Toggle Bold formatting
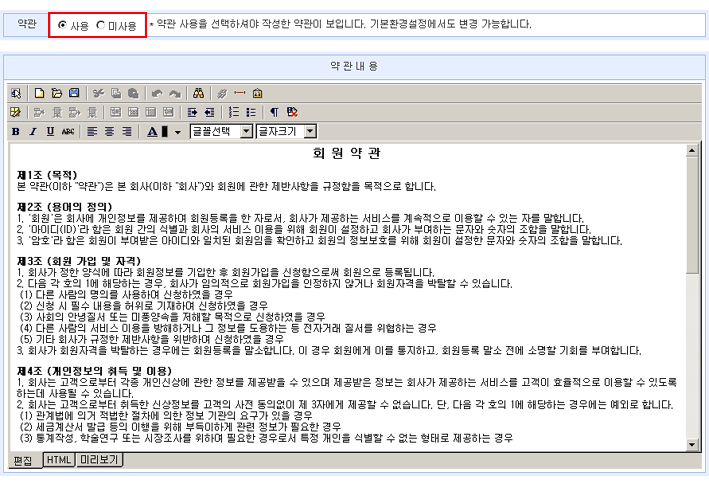Screen dimensions: 709x486 16,131
